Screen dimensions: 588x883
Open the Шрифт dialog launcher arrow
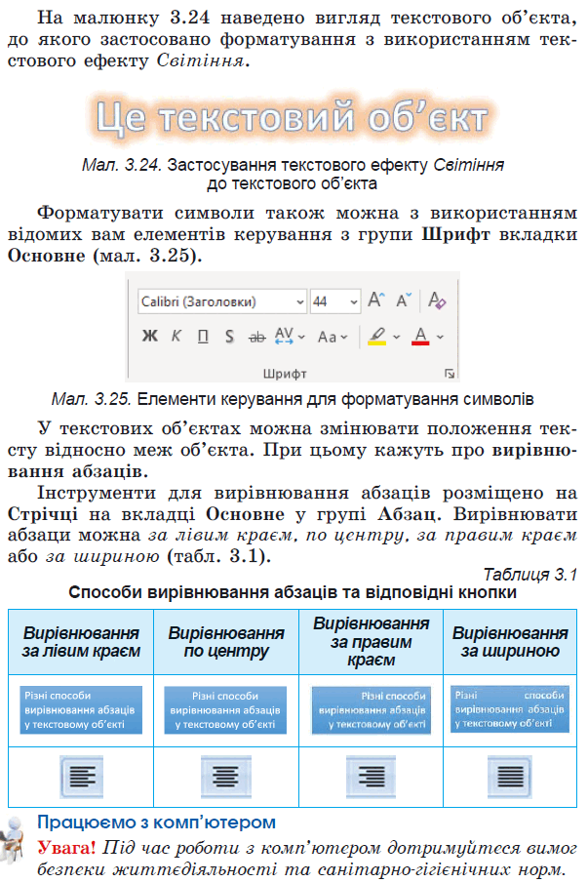pyautogui.click(x=449, y=374)
